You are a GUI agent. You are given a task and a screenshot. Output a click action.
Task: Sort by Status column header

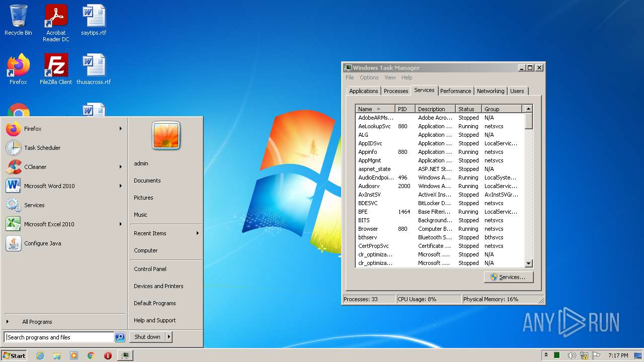coord(468,109)
